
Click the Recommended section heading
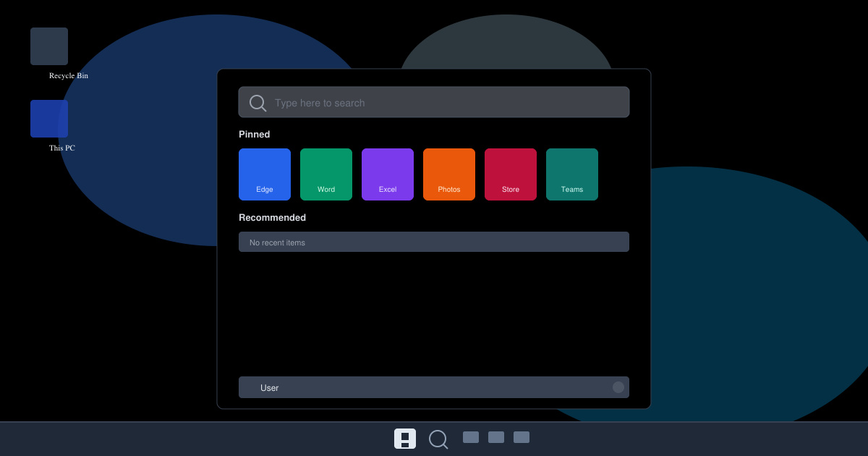pyautogui.click(x=273, y=218)
